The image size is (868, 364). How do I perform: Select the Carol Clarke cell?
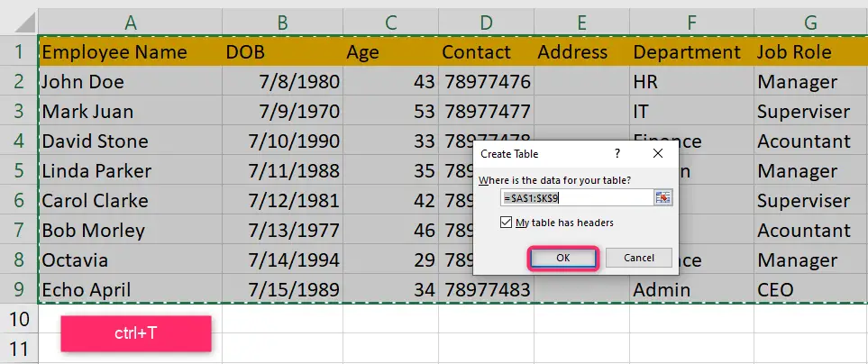pyautogui.click(x=130, y=200)
